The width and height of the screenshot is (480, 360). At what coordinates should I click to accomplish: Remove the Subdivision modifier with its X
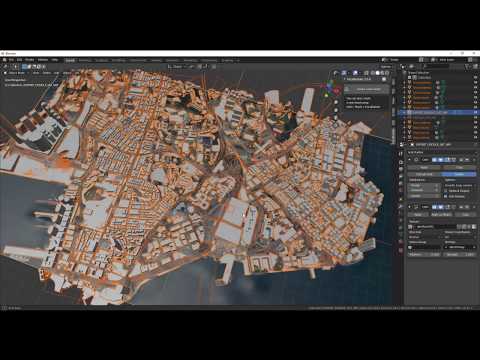(475, 160)
